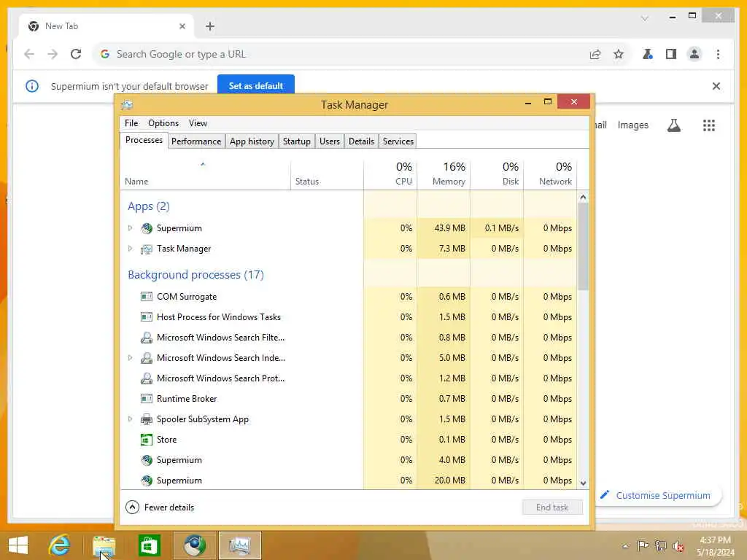The image size is (747, 560).
Task: Switch to the App history tab
Action: click(252, 141)
